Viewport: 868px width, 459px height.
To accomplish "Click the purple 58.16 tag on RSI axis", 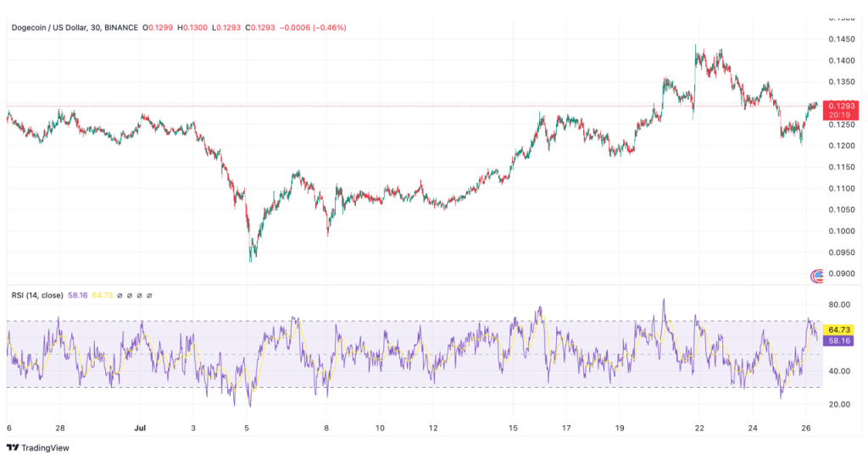I will click(x=839, y=340).
